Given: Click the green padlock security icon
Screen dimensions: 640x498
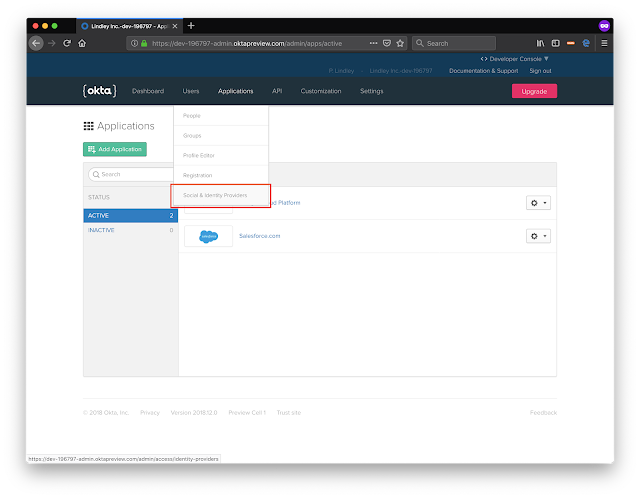Looking at the screenshot, I should (x=144, y=43).
